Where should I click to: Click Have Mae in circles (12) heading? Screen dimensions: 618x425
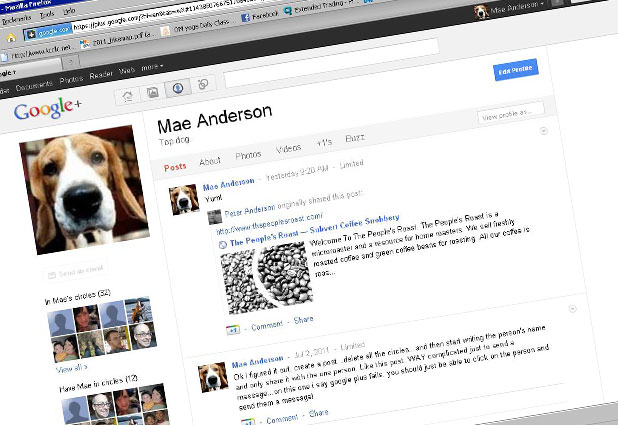99,384
